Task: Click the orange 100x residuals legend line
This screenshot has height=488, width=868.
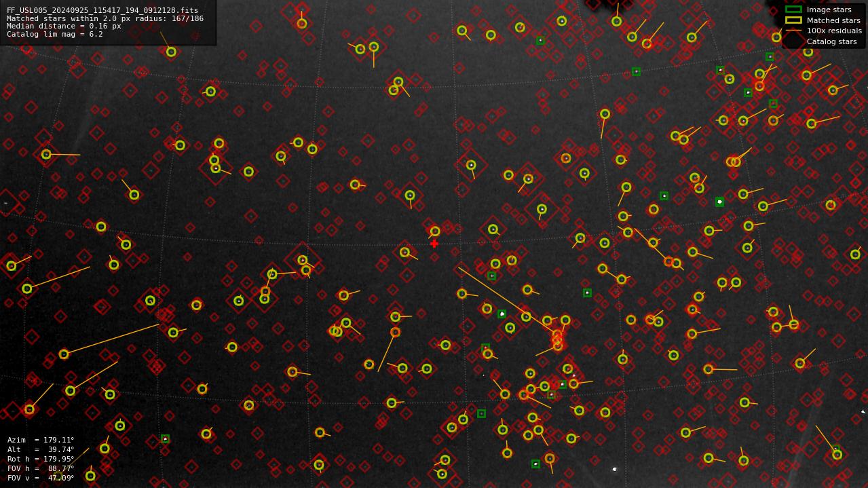Action: click(793, 31)
